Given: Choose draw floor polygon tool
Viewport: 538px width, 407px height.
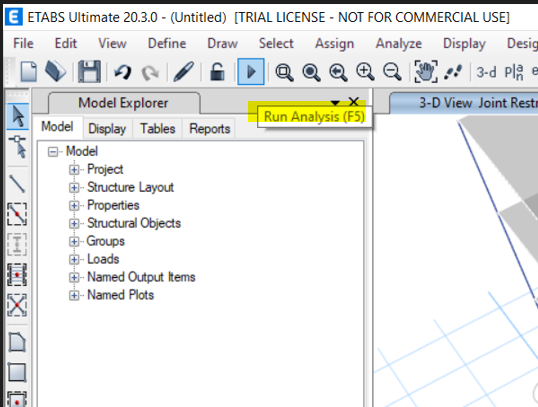Looking at the screenshot, I should [17, 342].
